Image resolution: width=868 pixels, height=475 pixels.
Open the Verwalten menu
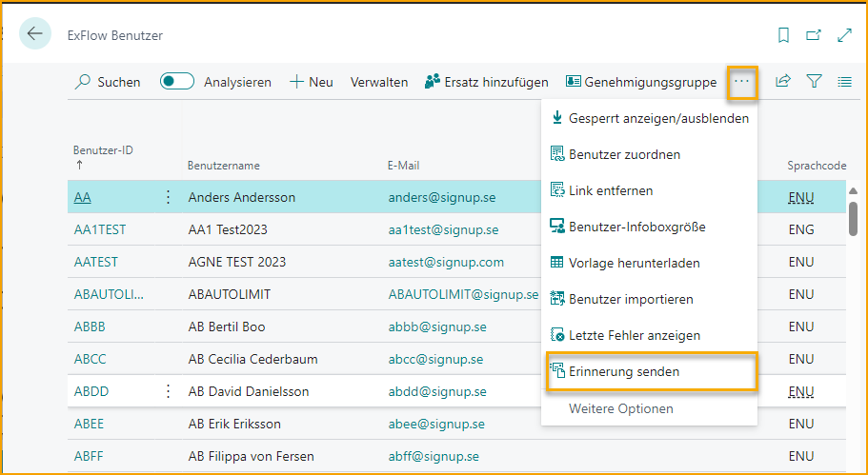(379, 82)
